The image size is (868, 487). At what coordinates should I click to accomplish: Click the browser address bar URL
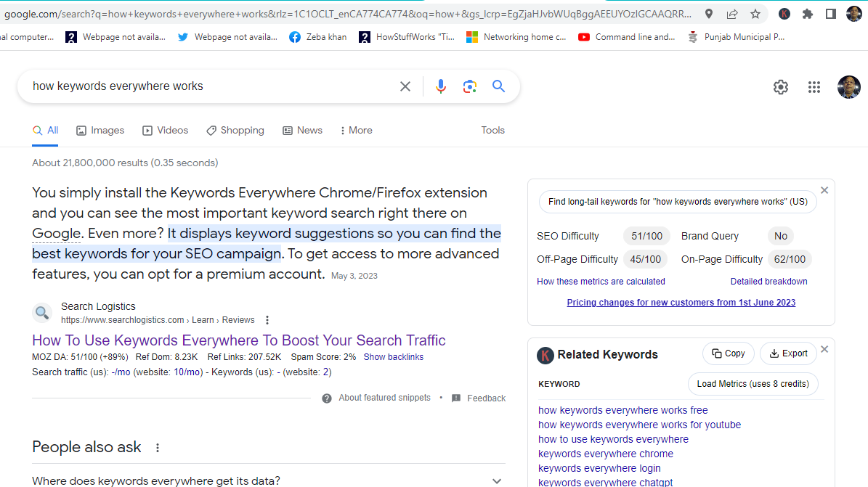(348, 14)
